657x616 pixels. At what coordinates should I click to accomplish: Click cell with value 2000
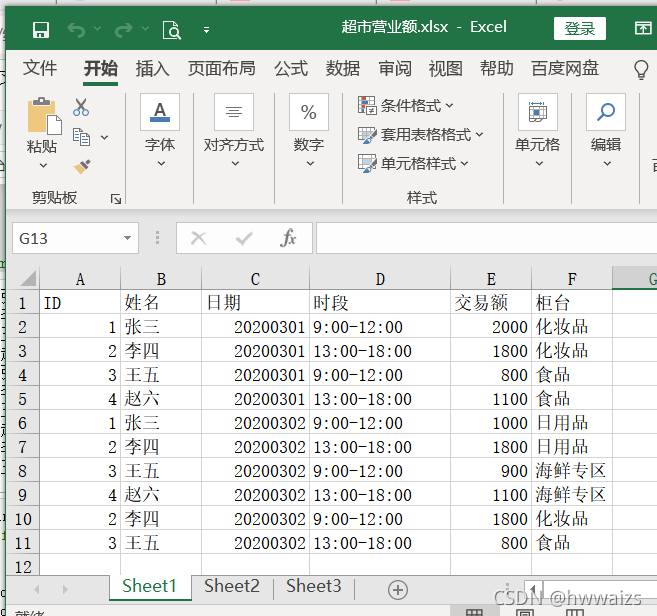(491, 326)
